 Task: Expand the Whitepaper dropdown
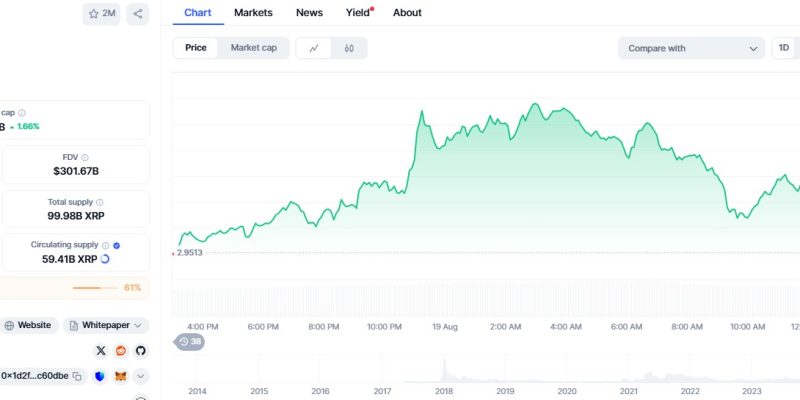click(106, 326)
